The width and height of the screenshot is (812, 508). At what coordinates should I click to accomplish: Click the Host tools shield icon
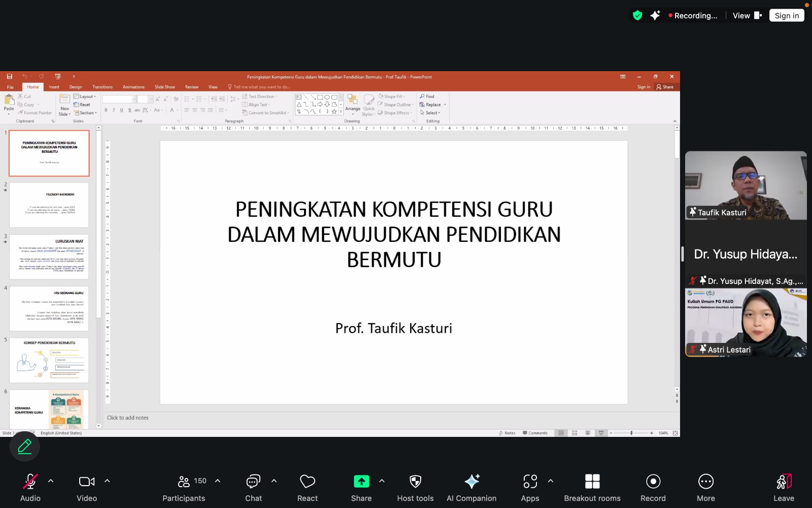[x=415, y=488]
